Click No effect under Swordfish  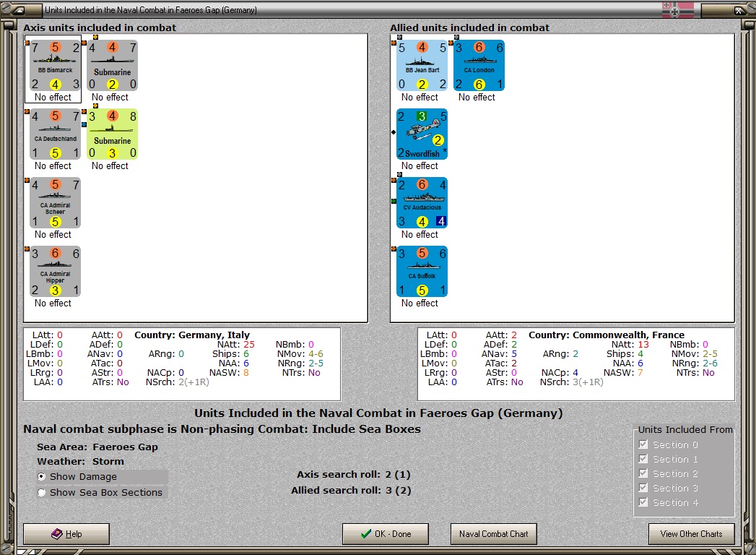pyautogui.click(x=420, y=166)
